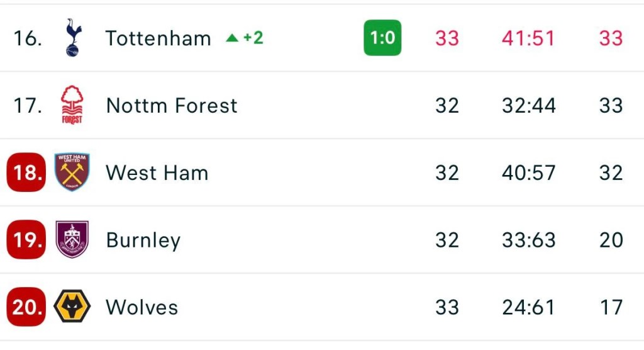The width and height of the screenshot is (644, 350).
Task: Select the Burnley team name
Action: pos(143,240)
